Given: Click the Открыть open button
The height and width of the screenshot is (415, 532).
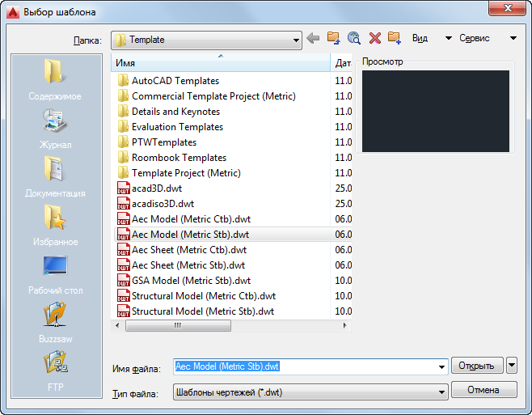Looking at the screenshot, I should [x=477, y=366].
